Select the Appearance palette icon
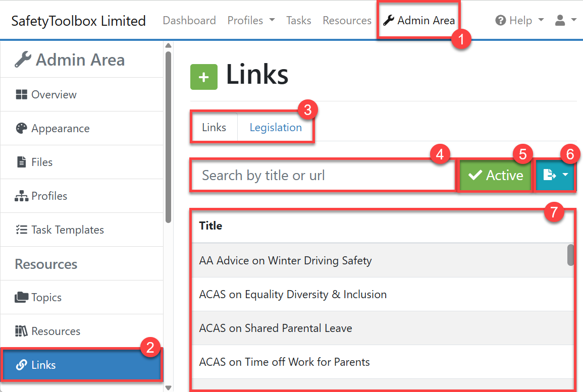The width and height of the screenshot is (583, 392). (21, 129)
